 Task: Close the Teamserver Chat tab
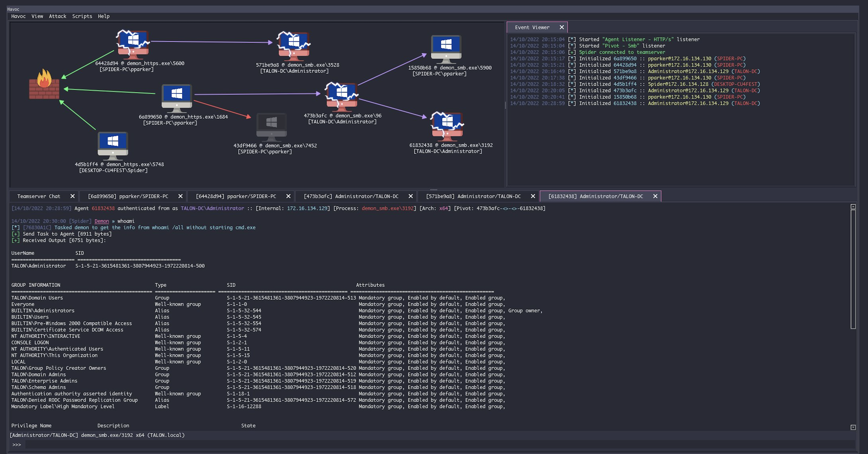pyautogui.click(x=72, y=196)
